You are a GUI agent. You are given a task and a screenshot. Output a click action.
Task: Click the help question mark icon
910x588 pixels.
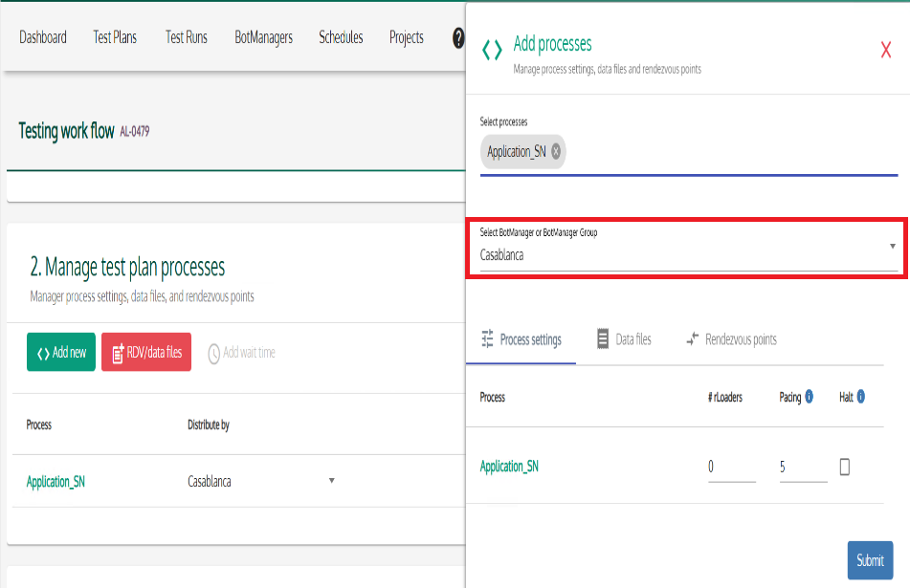(458, 38)
